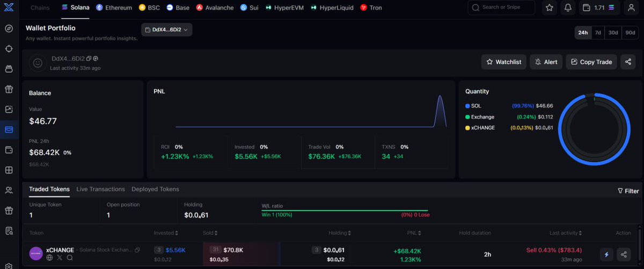Open the compass explore icon in sidebar
This screenshot has width=644, height=269.
click(9, 28)
